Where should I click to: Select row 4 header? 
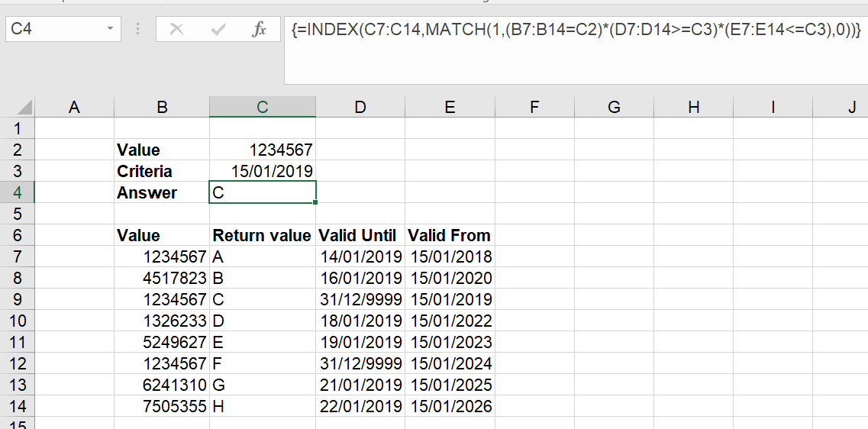pos(17,192)
